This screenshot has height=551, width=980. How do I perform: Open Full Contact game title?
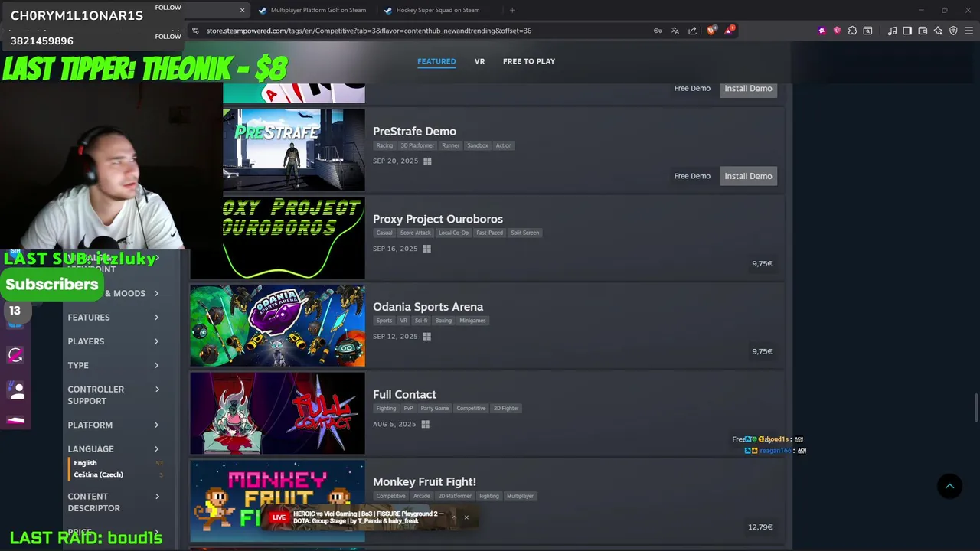click(x=404, y=395)
